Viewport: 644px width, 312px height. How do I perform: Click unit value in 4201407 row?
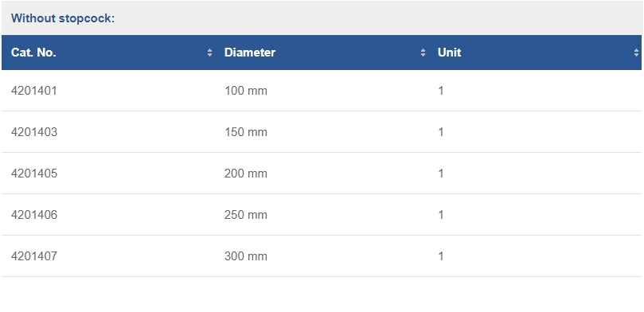point(441,256)
